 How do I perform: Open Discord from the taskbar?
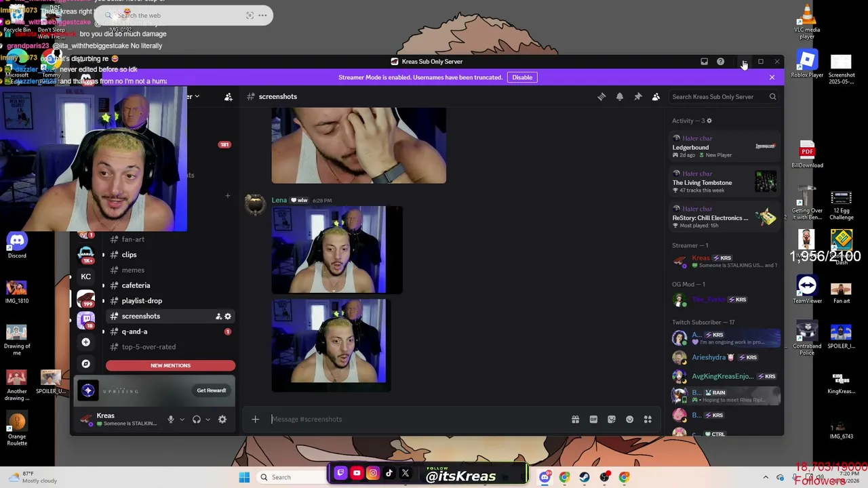tap(545, 477)
